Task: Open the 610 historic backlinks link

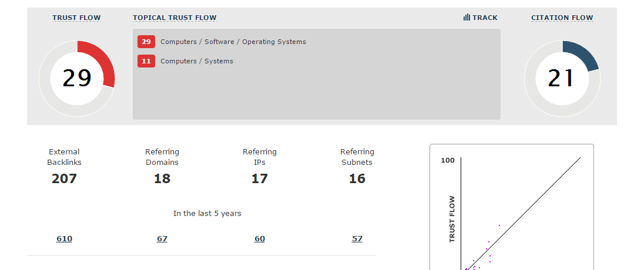Action: coord(64,239)
